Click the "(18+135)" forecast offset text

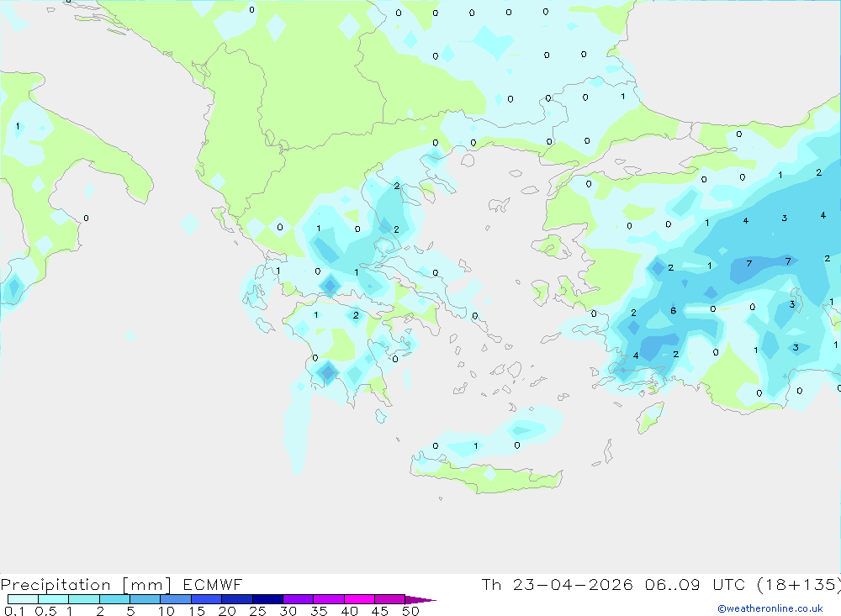point(799,584)
